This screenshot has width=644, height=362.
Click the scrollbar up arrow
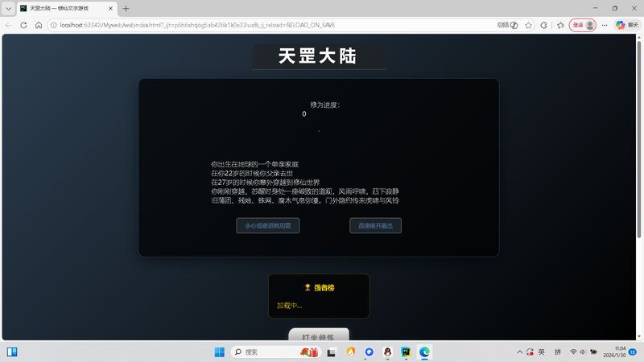pos(638,37)
